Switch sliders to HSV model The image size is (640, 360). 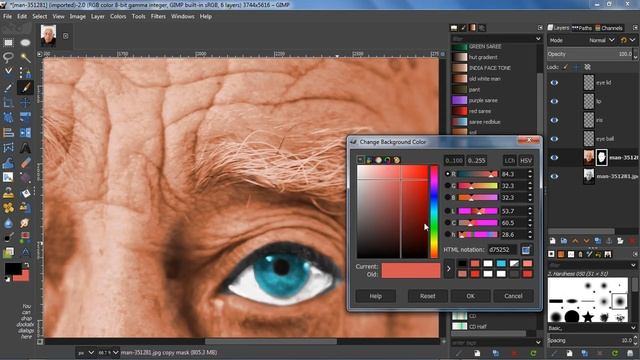click(x=526, y=160)
